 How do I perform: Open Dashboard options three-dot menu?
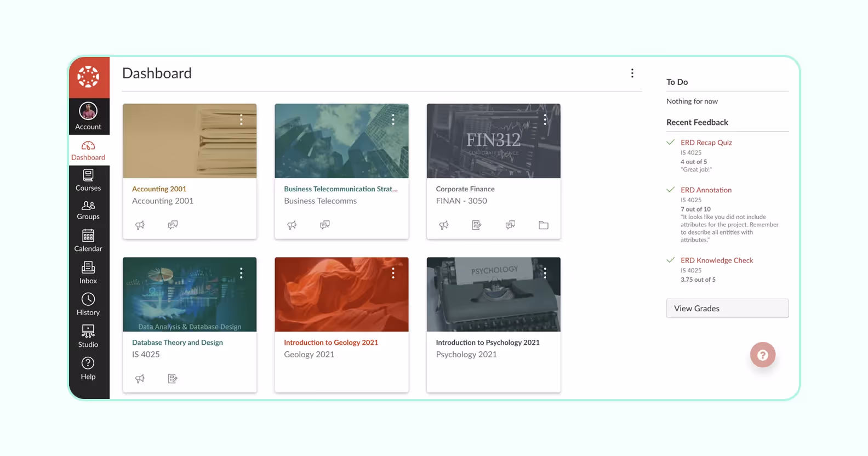[x=632, y=73]
